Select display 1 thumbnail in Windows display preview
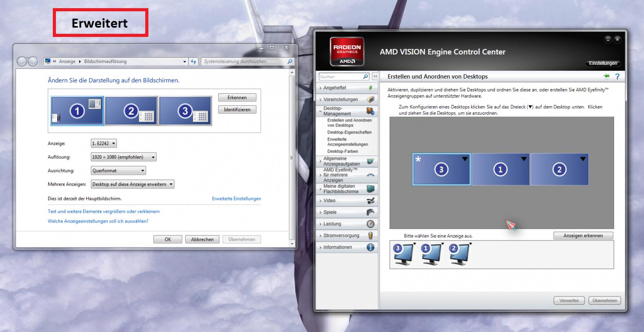The image size is (644, 332). tap(77, 111)
